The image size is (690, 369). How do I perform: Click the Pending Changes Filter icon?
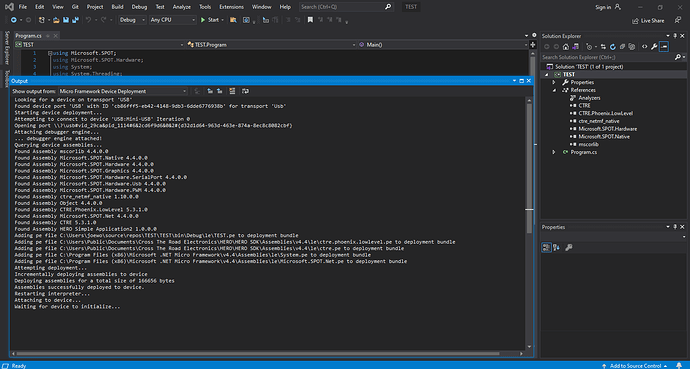click(589, 47)
